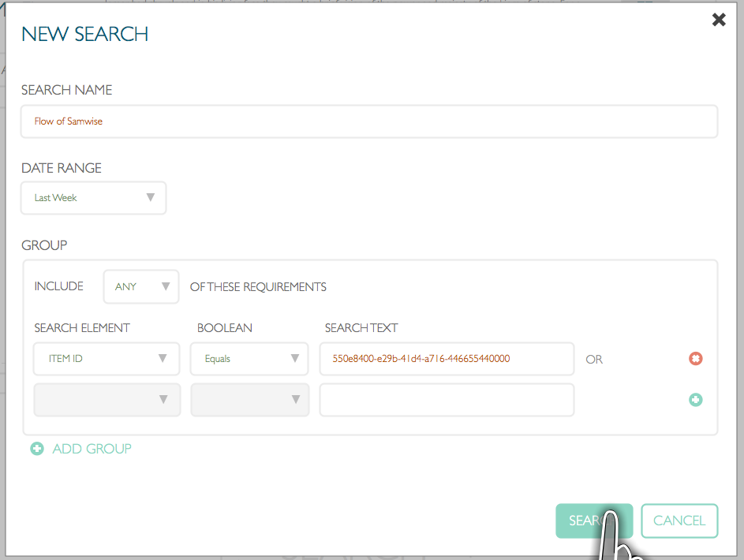
Task: Open the INCLUDE dropdown set to ANY
Action: (140, 286)
